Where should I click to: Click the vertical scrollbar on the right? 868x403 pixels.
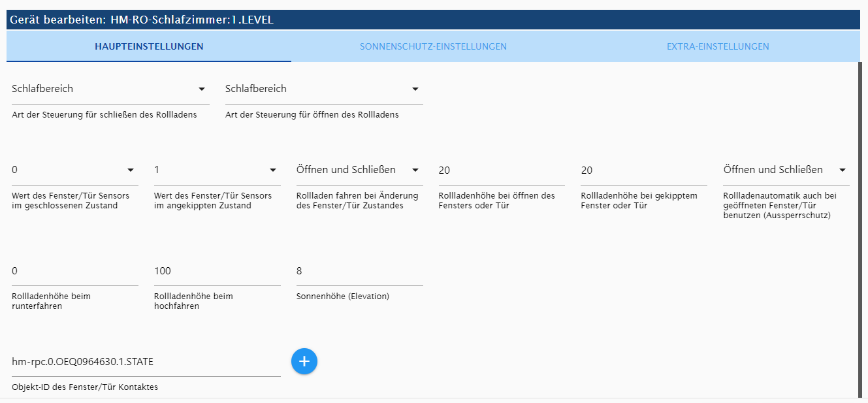click(x=860, y=229)
